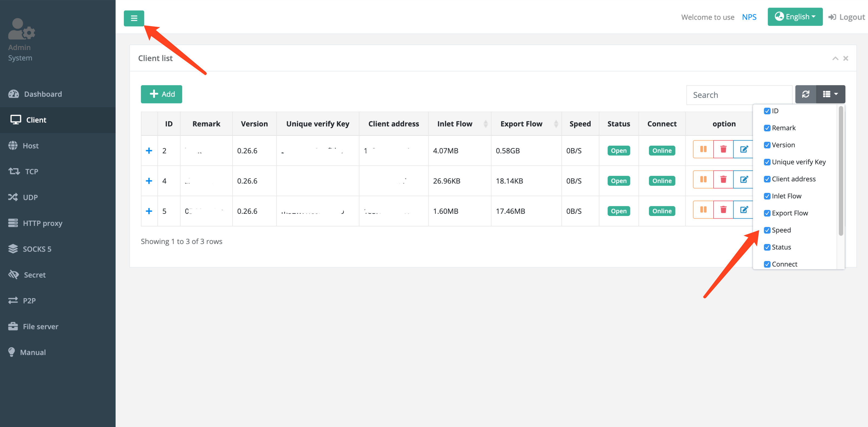Screen dimensions: 868x427
Task: Delete the client with ID 4
Action: coord(723,179)
